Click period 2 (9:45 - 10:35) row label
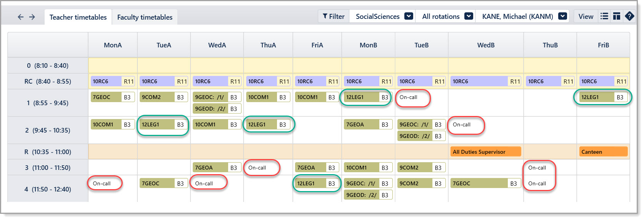Image resolution: width=644 pixels, height=220 pixels. click(x=48, y=130)
